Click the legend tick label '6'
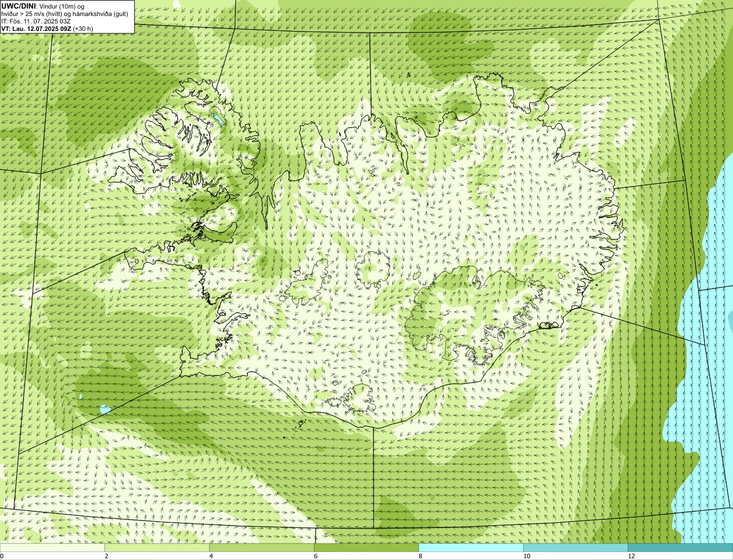The image size is (733, 560). 316,556
